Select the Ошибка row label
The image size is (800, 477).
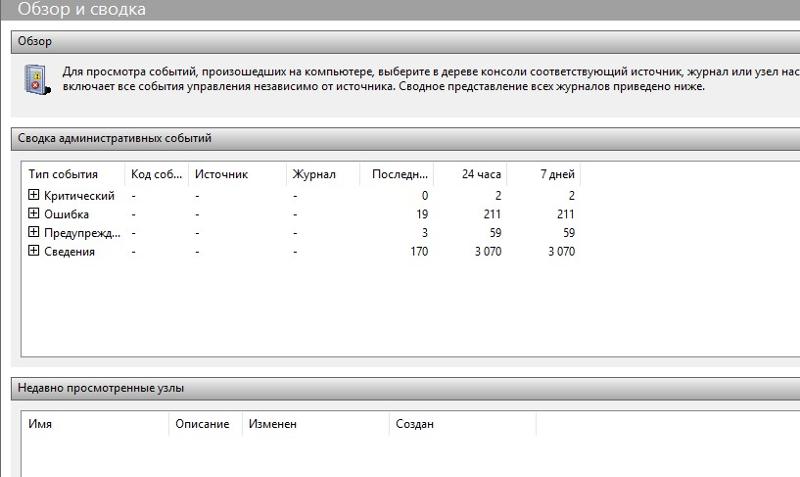coord(66,214)
